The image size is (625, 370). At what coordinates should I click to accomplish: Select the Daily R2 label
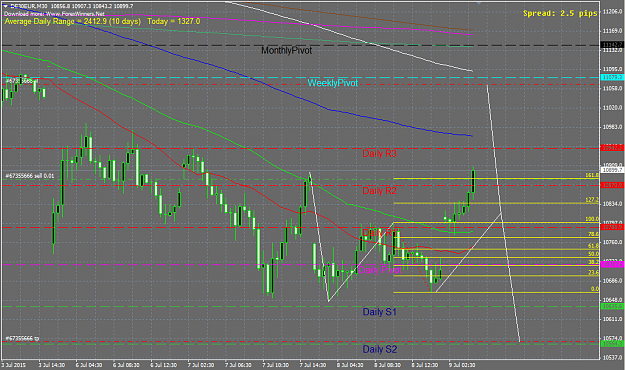pyautogui.click(x=379, y=191)
